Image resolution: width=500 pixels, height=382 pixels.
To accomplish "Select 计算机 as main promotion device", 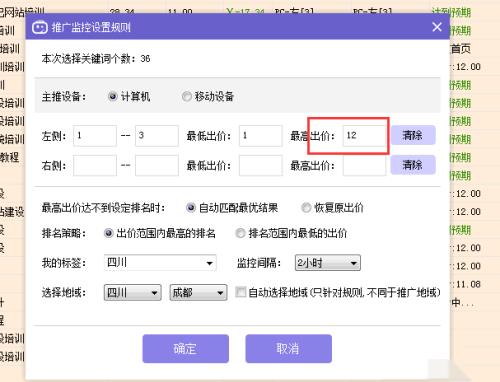I will 113,96.
